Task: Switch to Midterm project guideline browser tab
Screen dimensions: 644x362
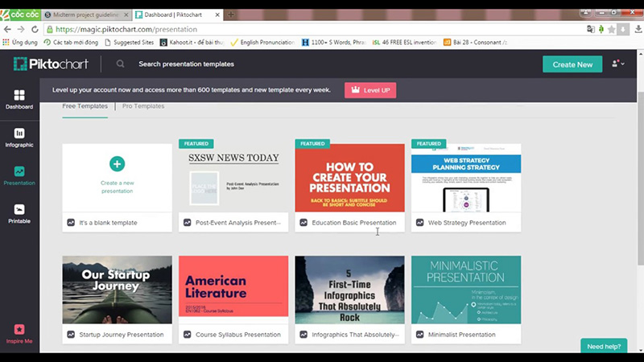Action: pos(86,14)
